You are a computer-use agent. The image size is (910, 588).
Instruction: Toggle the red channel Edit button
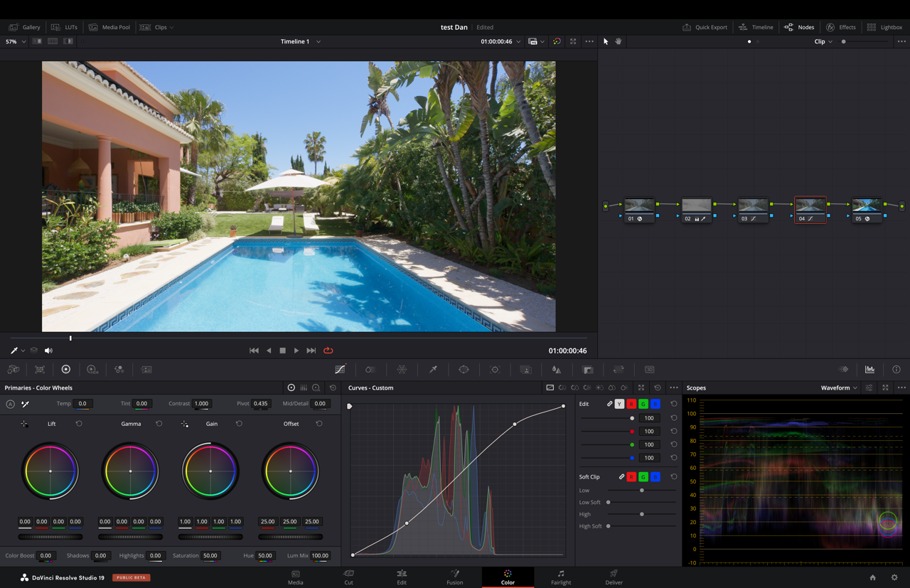631,404
